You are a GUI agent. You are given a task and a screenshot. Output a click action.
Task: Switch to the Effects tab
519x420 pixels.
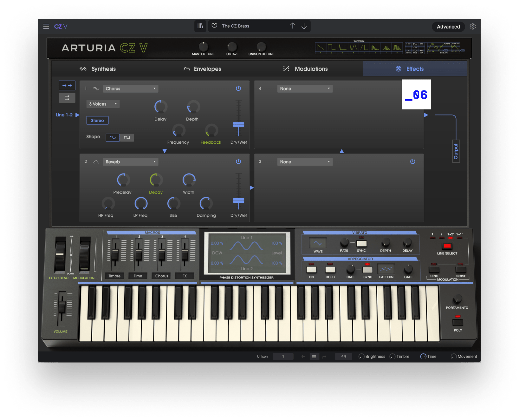pyautogui.click(x=415, y=69)
